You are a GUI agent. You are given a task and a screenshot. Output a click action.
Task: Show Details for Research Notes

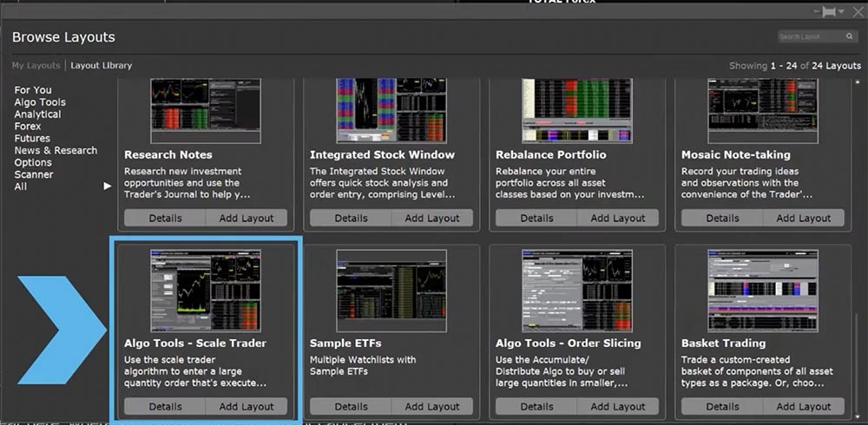(165, 218)
